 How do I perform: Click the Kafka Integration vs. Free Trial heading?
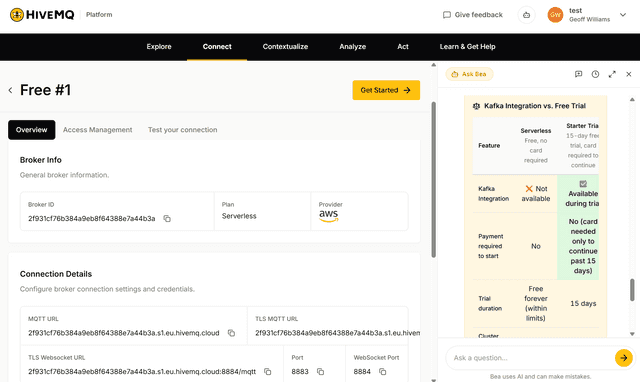pyautogui.click(x=535, y=106)
